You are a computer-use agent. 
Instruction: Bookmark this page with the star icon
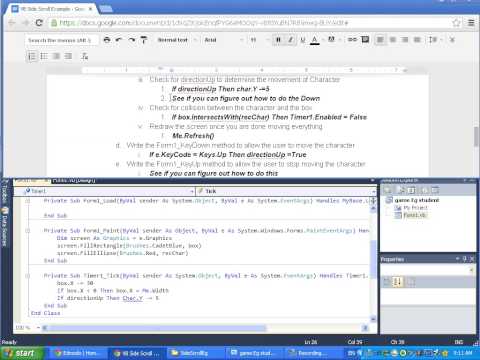[456, 23]
